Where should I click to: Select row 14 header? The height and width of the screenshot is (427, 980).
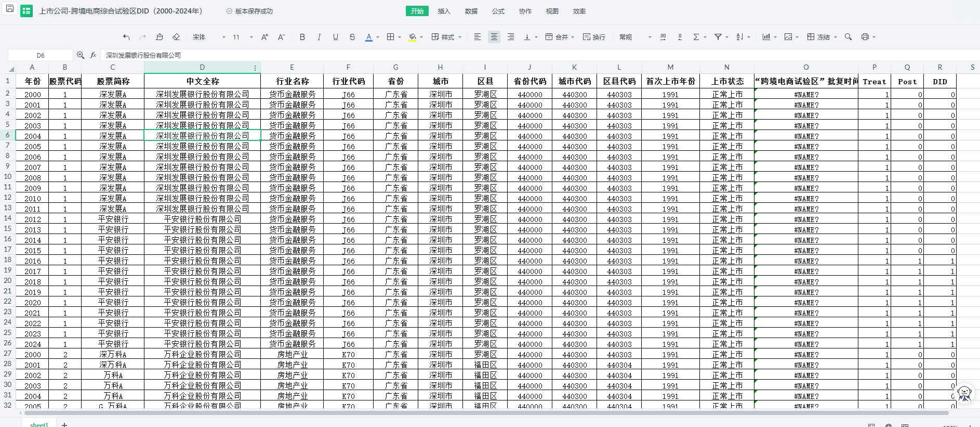8,218
